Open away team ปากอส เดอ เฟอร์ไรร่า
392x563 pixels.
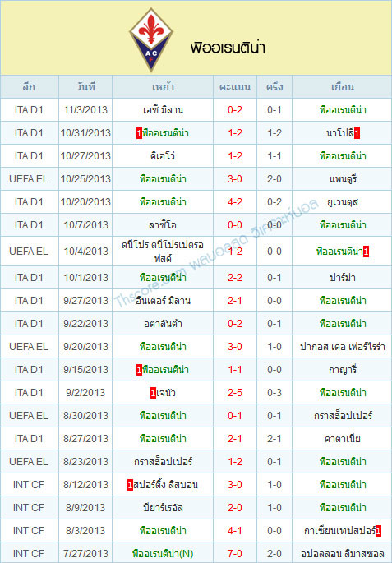tap(343, 347)
